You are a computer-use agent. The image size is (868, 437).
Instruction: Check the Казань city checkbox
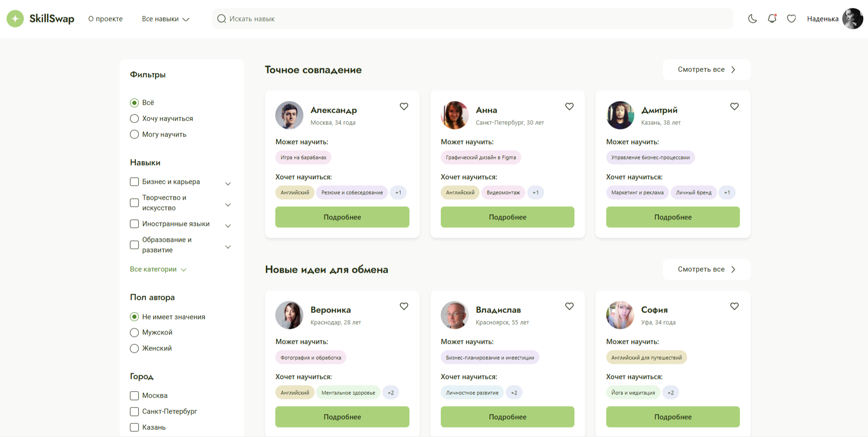(134, 427)
